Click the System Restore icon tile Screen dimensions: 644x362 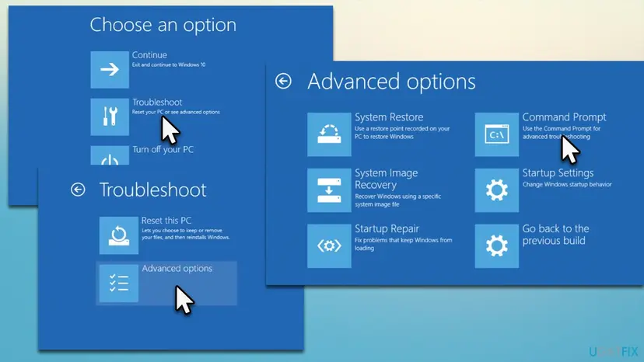[329, 134]
